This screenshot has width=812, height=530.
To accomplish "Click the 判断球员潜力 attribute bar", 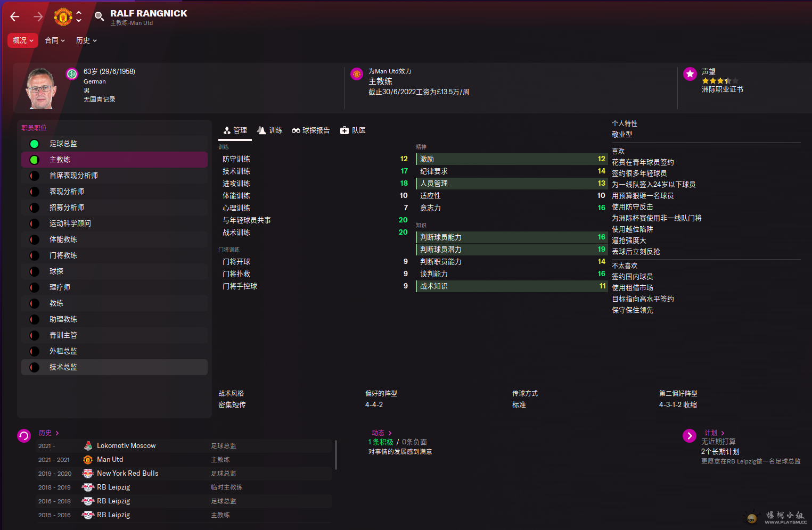I will [512, 250].
